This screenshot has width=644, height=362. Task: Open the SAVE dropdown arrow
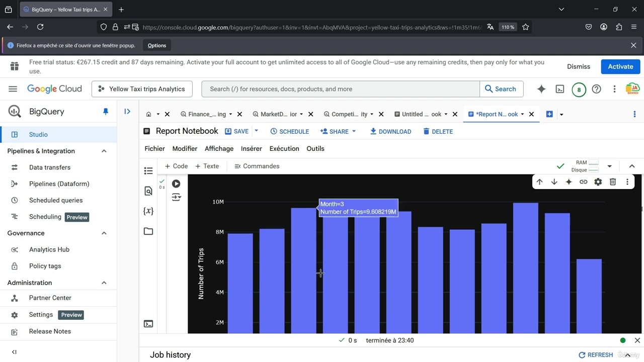coord(256,131)
